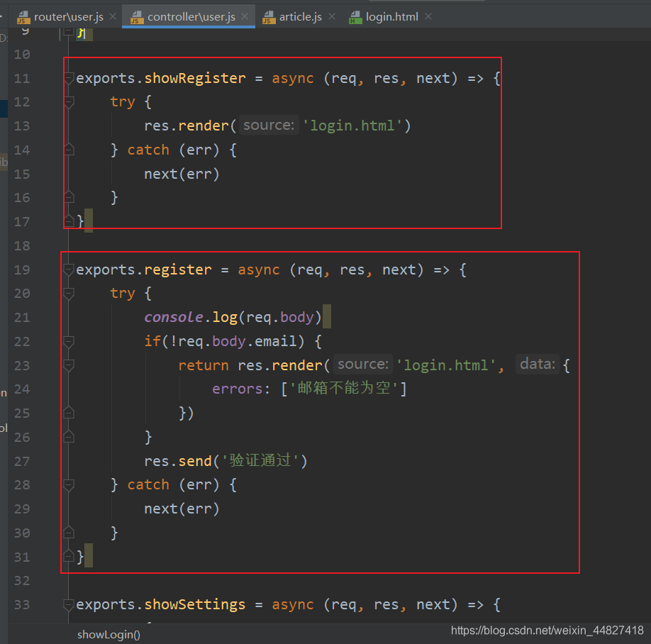Screen dimensions: 651x644
Task: Click 'catch' keyword on line 28
Action: [148, 484]
